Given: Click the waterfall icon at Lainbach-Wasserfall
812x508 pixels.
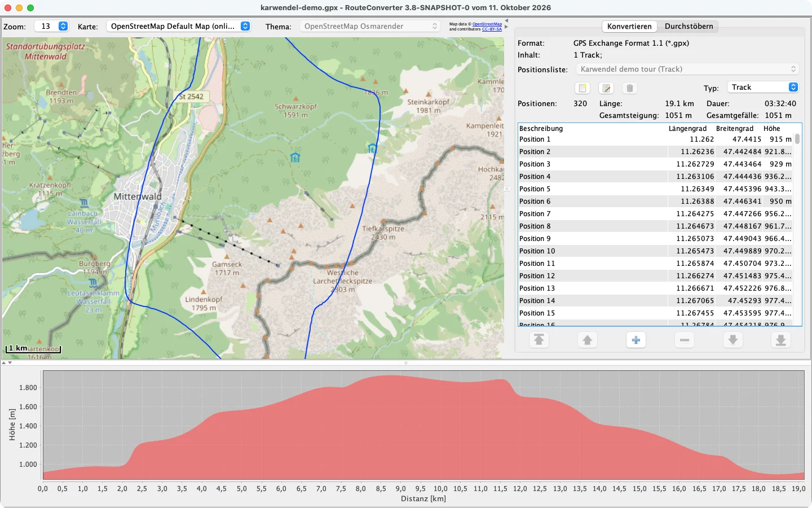Looking at the screenshot, I should coord(84,203).
